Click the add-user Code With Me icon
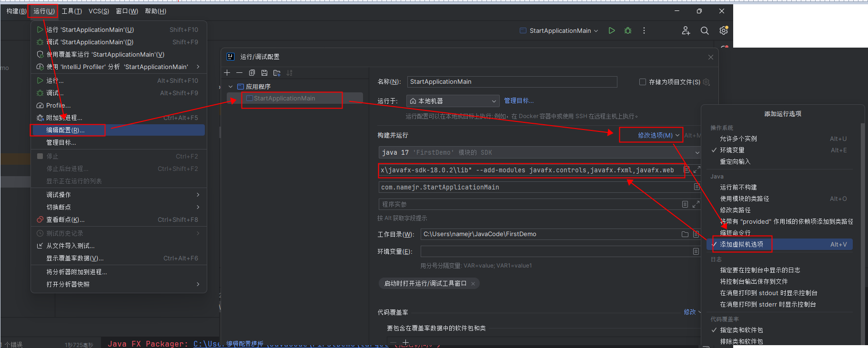This screenshot has width=868, height=348. 686,30
